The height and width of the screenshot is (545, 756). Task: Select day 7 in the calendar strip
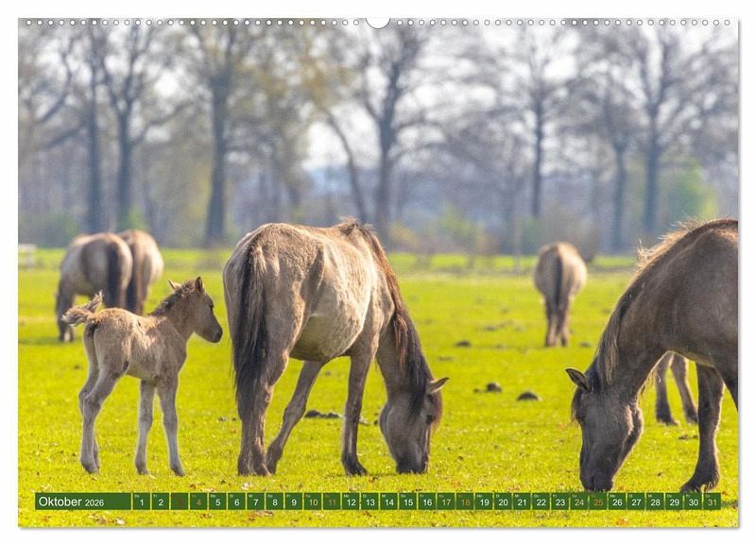coord(255,502)
